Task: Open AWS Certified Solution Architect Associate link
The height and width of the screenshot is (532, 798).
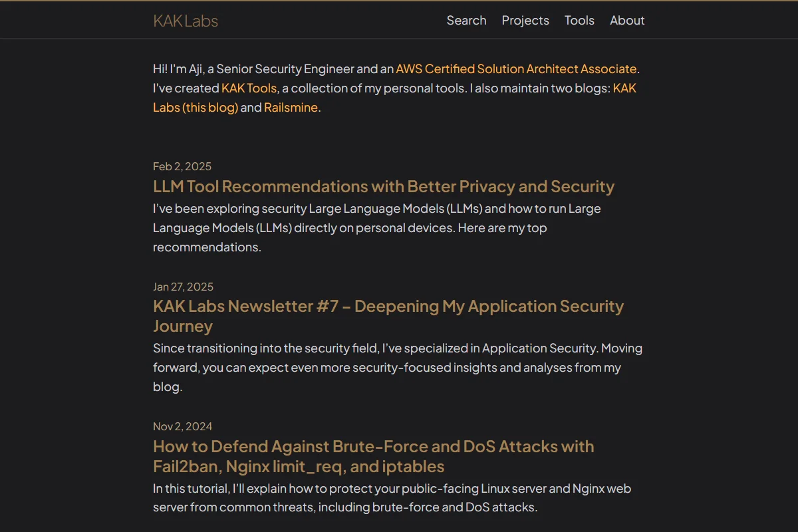Action: tap(516, 68)
